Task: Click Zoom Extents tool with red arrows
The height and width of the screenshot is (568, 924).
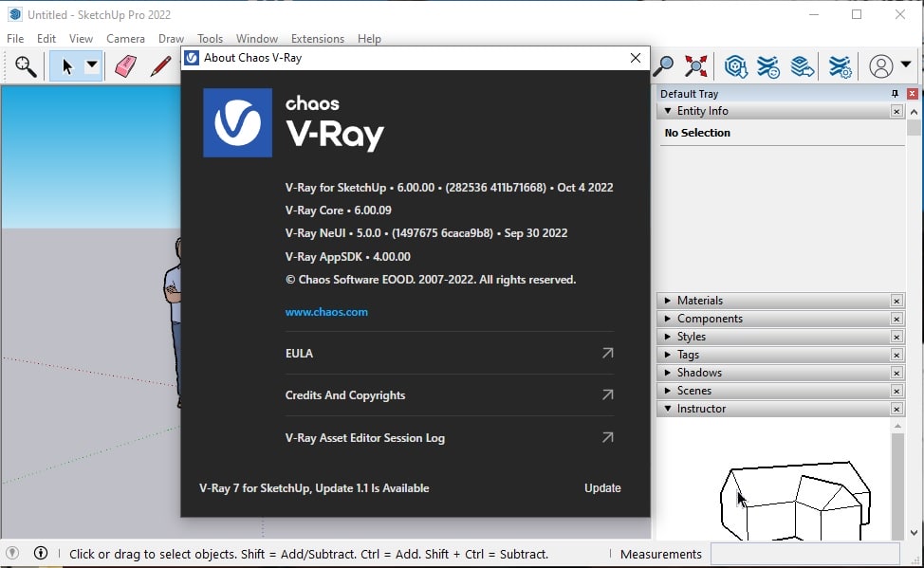Action: click(x=696, y=66)
